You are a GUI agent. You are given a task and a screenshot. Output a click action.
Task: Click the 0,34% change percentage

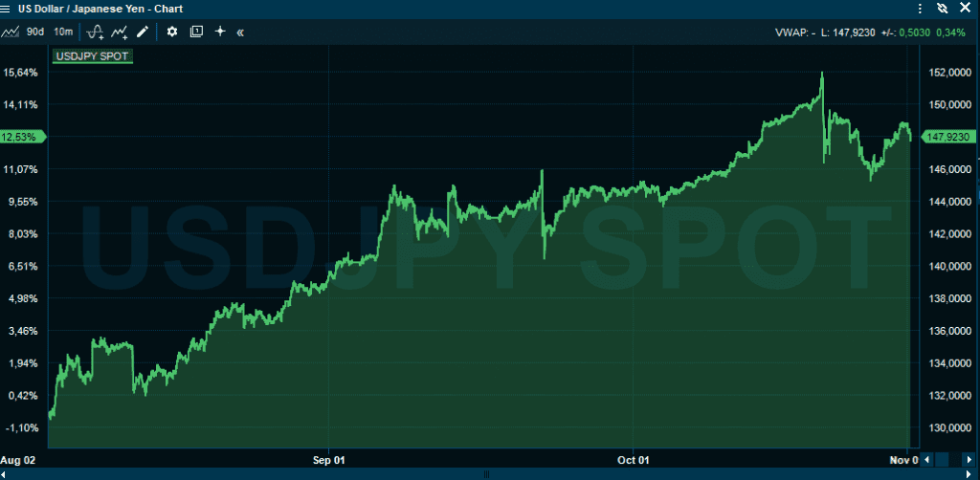(x=950, y=33)
